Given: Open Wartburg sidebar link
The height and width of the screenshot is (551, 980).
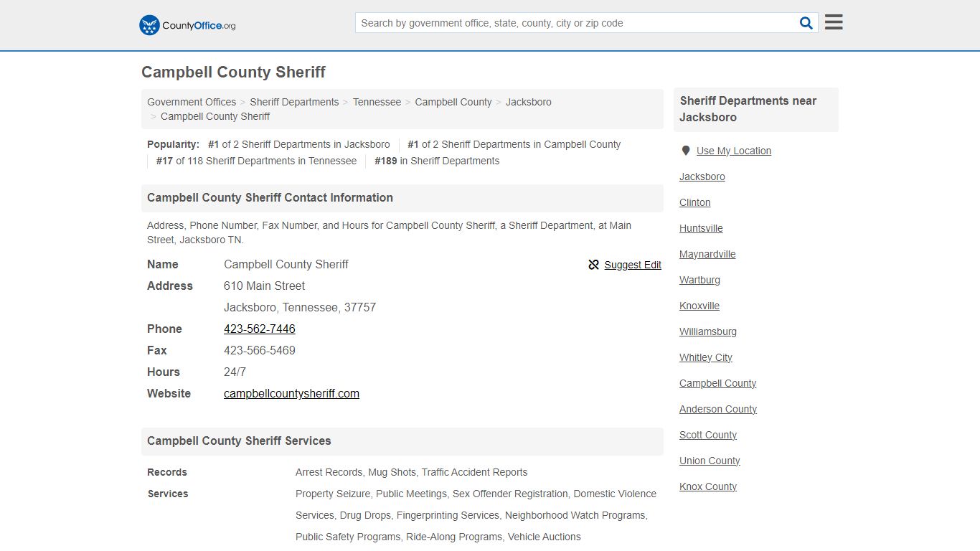Looking at the screenshot, I should click(699, 280).
